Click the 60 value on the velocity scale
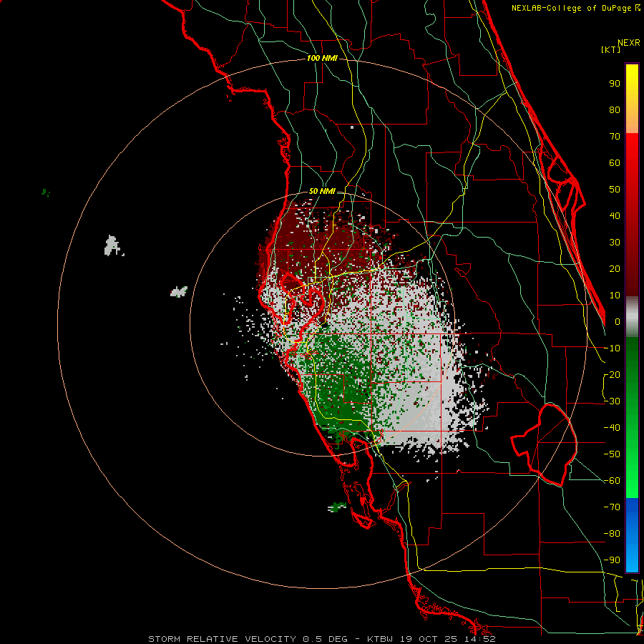Image resolution: width=644 pixels, height=644 pixels. [x=615, y=162]
